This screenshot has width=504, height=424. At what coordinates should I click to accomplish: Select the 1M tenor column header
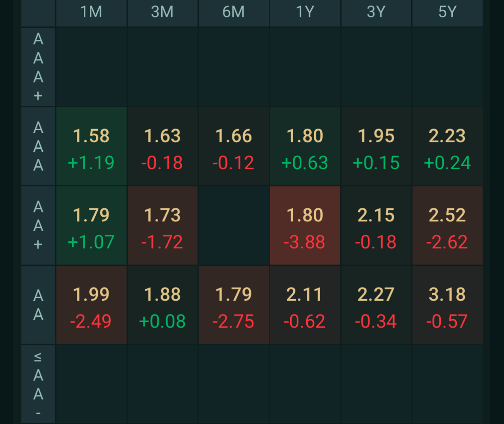coord(91,12)
